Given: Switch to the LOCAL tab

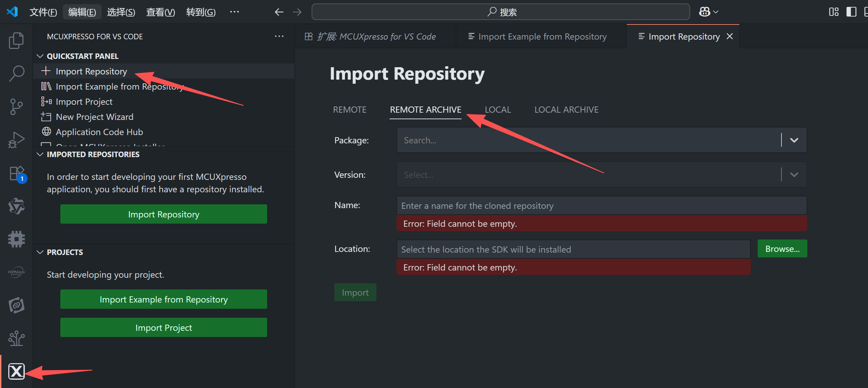Looking at the screenshot, I should pos(498,110).
